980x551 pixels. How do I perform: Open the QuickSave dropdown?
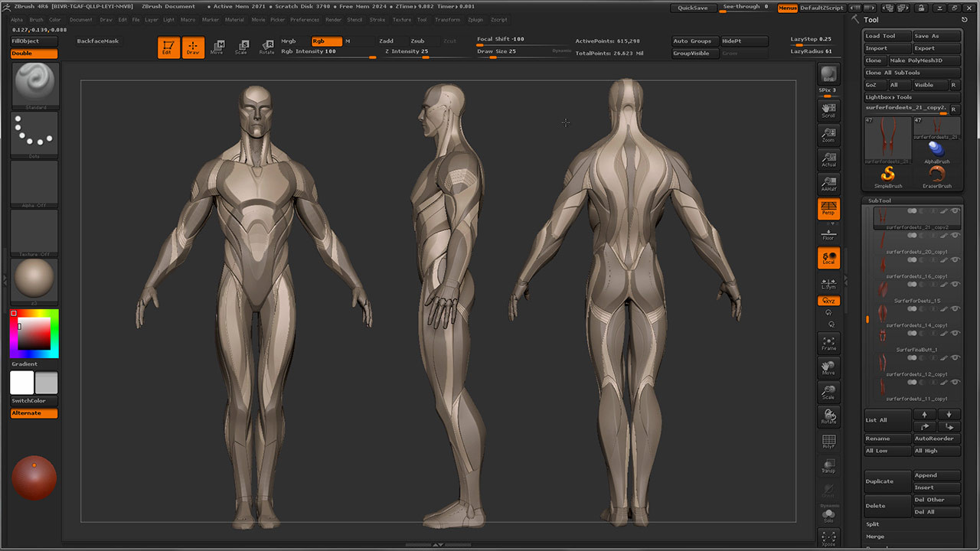[693, 7]
